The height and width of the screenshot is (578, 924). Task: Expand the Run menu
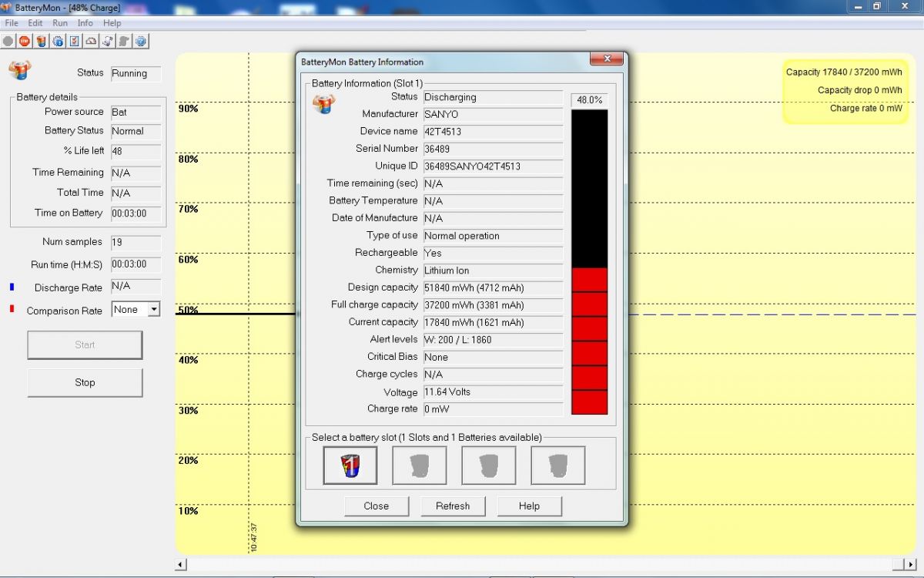(x=59, y=23)
